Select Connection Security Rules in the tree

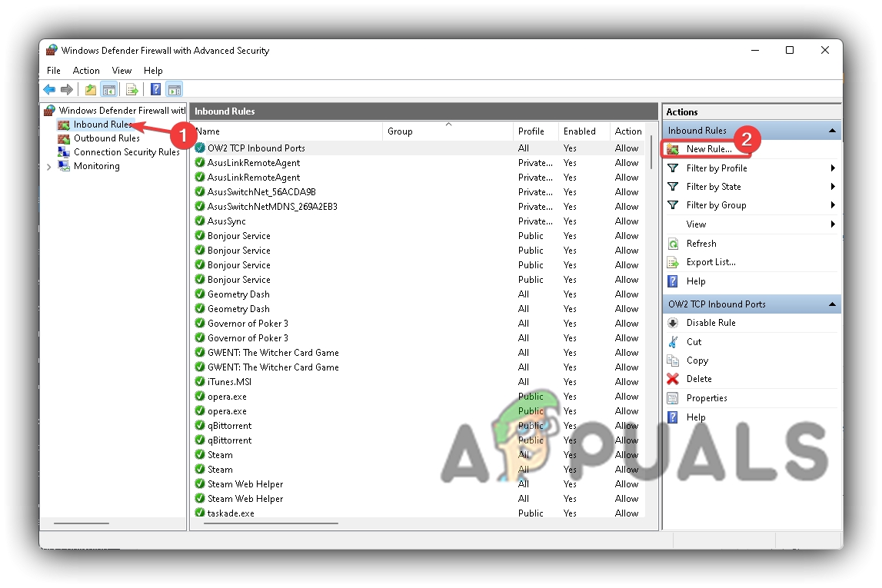(127, 151)
